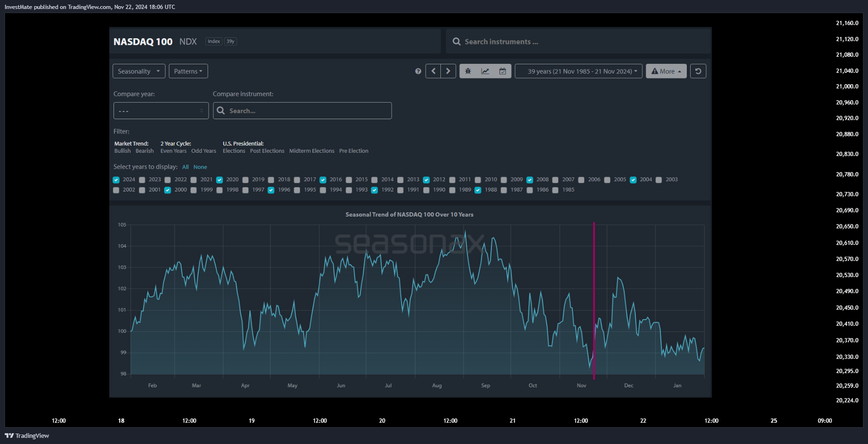Screen dimensions: 868x444
Task: Click the Index badge next to NDX
Action: tap(214, 42)
